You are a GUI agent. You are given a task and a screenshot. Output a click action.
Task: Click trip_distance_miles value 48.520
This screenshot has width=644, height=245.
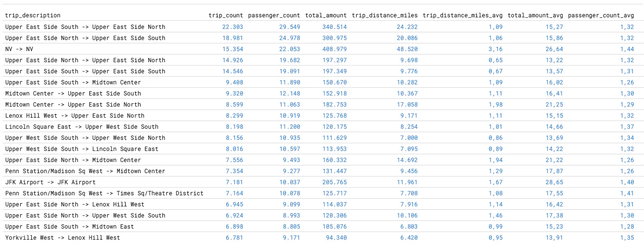407,49
